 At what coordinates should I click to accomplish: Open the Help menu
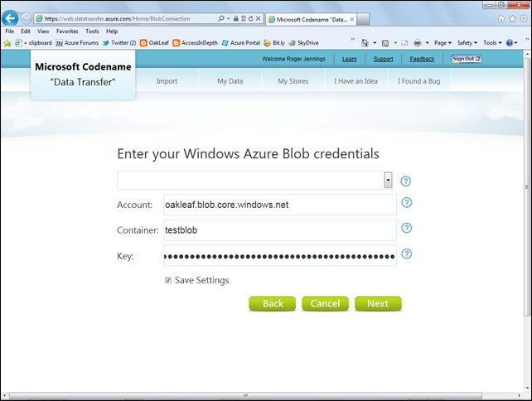click(112, 31)
